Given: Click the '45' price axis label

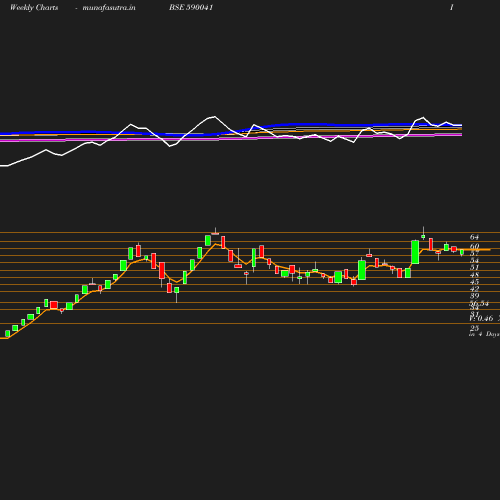Looking at the screenshot, I should 474,282.
